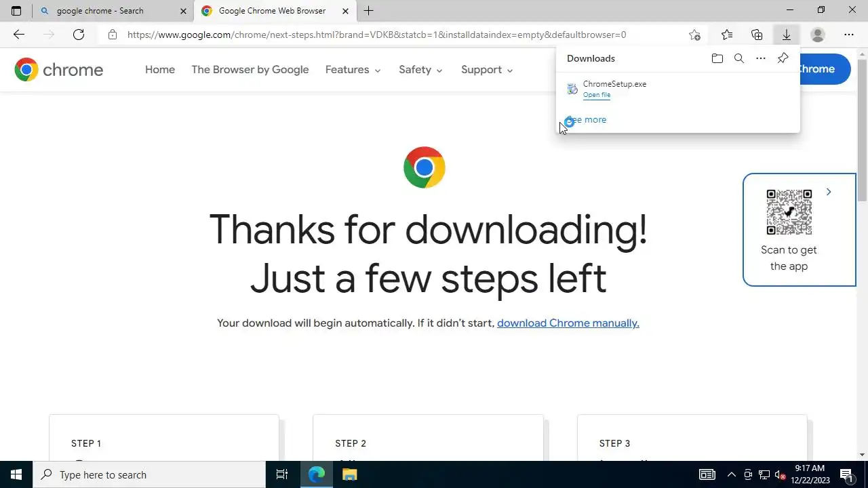Go to Home in Chrome navigation
Viewport: 868px width, 488px height.
coord(160,70)
